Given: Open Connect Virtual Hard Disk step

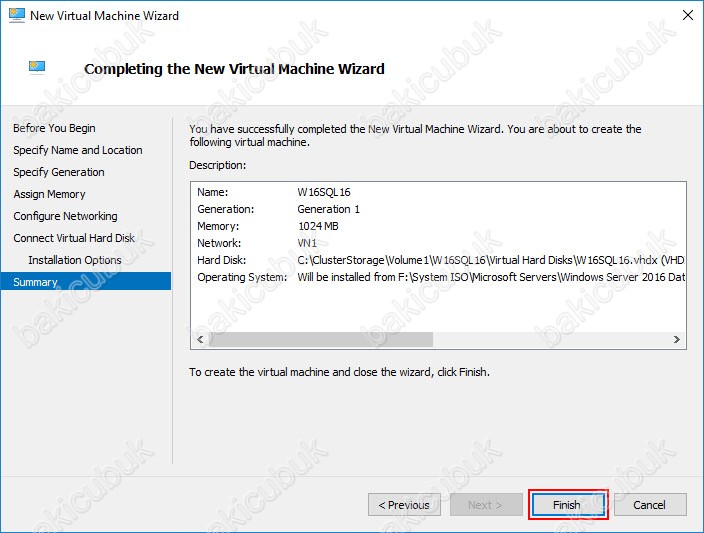Looking at the screenshot, I should (x=74, y=238).
